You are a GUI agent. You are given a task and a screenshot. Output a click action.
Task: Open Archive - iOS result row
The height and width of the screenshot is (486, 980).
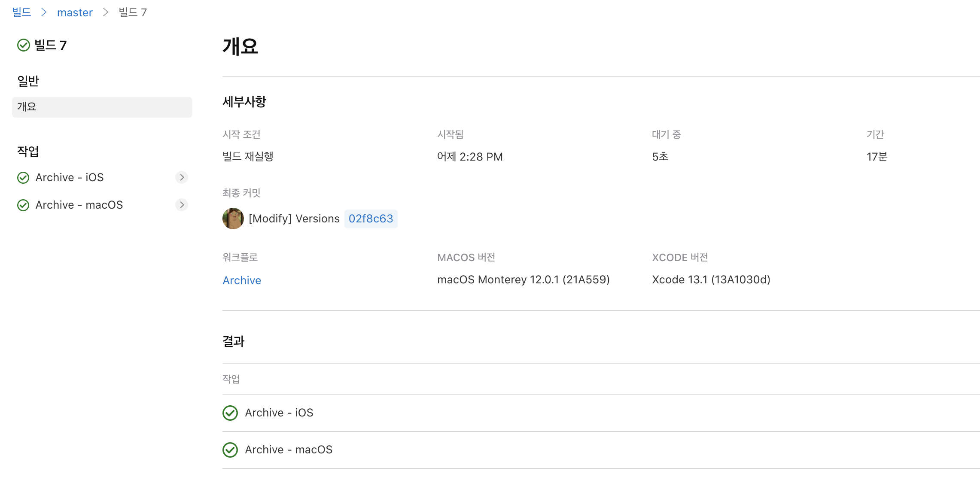(x=279, y=413)
